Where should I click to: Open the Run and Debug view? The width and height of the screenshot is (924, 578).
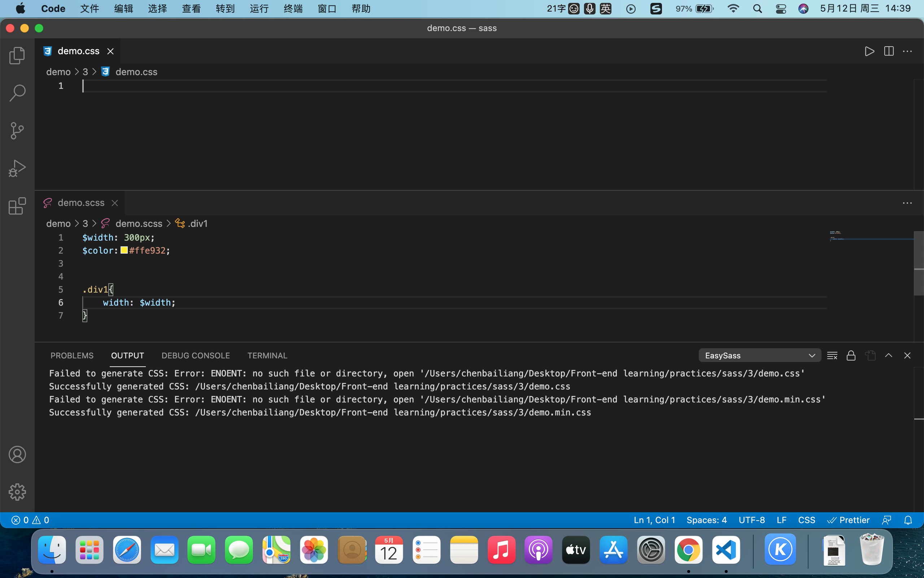[17, 168]
